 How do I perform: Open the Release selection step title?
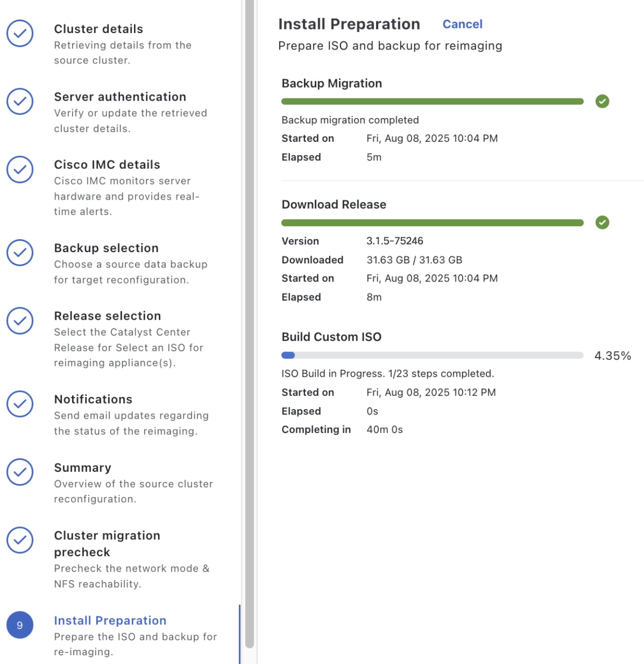coord(108,316)
